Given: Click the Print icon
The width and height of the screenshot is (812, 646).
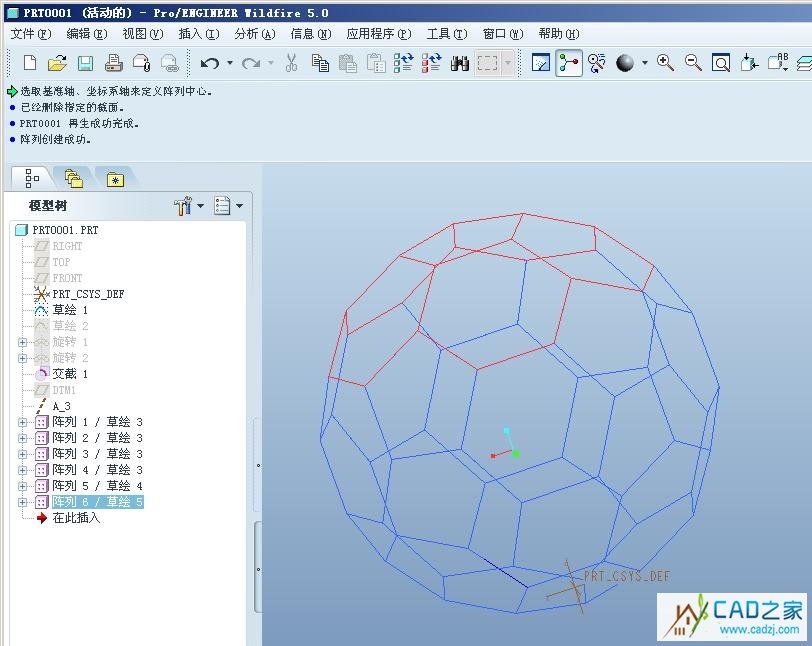Looking at the screenshot, I should pyautogui.click(x=113, y=63).
